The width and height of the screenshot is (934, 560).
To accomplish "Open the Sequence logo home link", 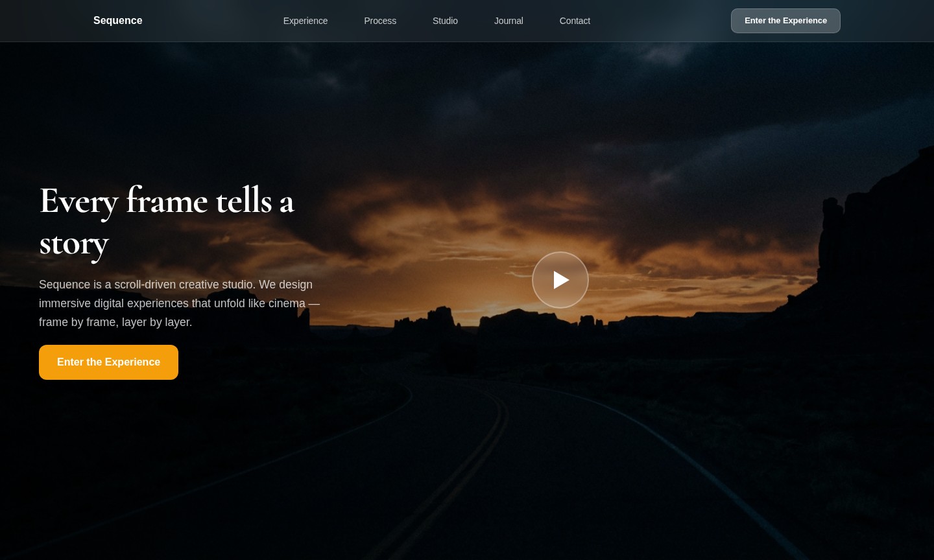I will (117, 21).
